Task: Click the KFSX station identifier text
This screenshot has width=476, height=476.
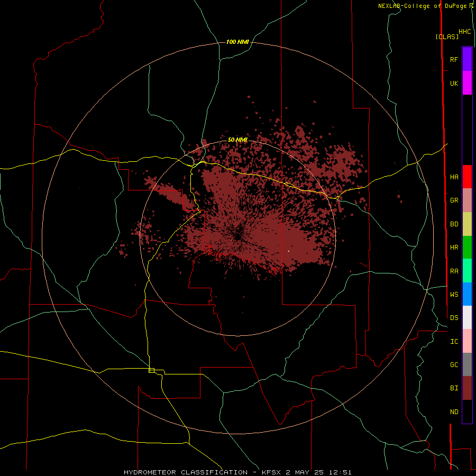Action: (x=272, y=472)
